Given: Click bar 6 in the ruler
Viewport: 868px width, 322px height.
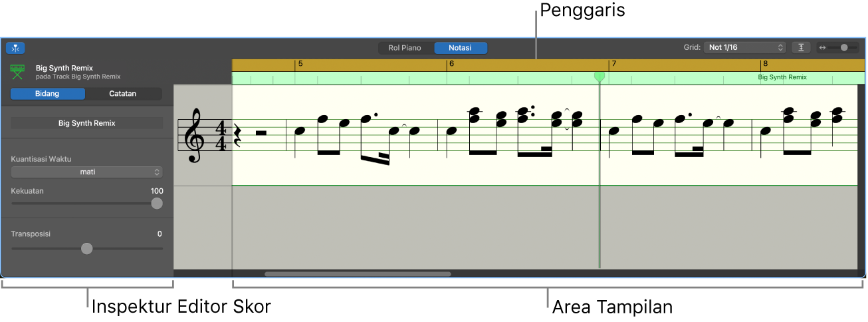Looking at the screenshot, I should (x=451, y=64).
